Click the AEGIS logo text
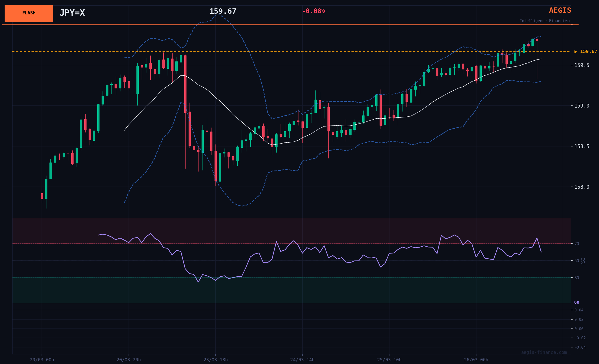The width and height of the screenshot is (599, 364). [560, 11]
